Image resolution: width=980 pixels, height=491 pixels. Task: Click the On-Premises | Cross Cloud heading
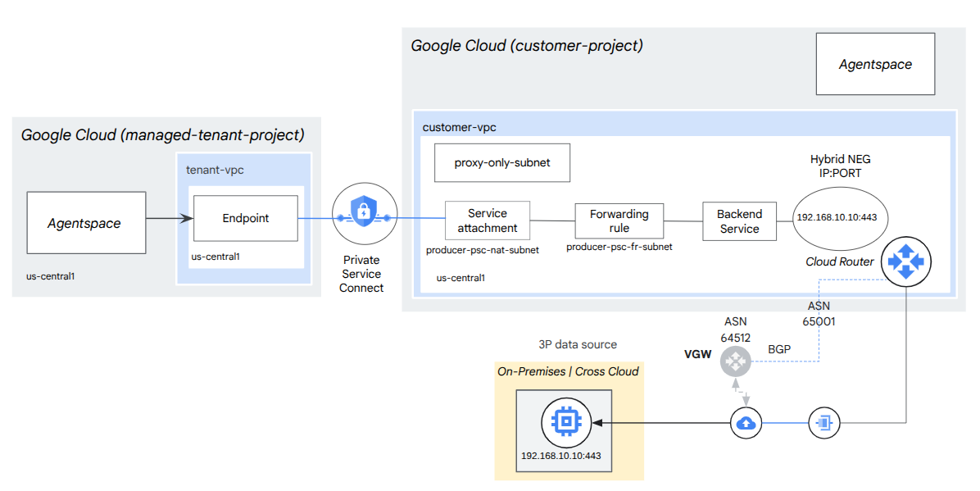coord(568,371)
